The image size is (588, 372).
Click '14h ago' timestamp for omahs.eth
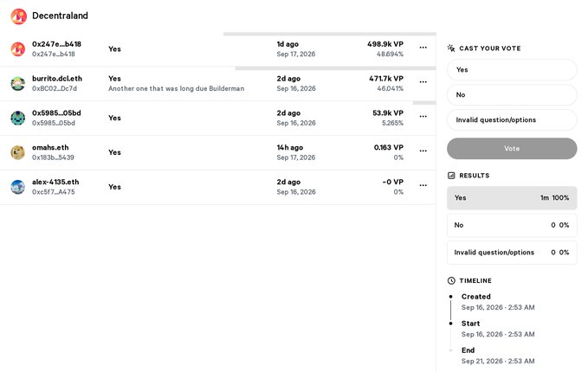click(290, 148)
